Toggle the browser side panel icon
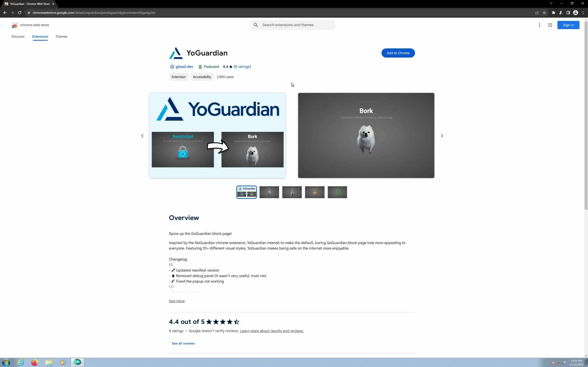 (568, 13)
